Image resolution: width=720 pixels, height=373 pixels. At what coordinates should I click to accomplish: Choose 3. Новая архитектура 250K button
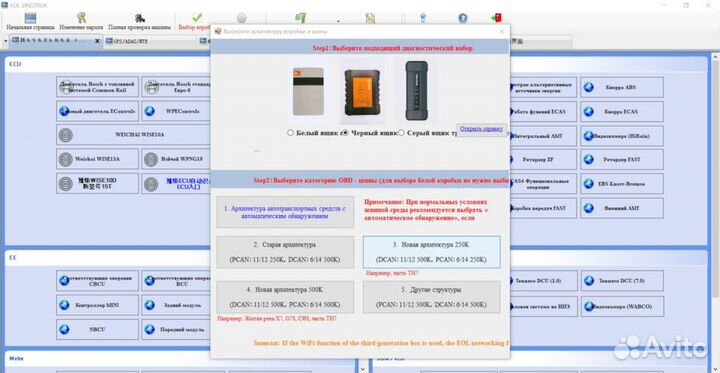[x=432, y=252]
